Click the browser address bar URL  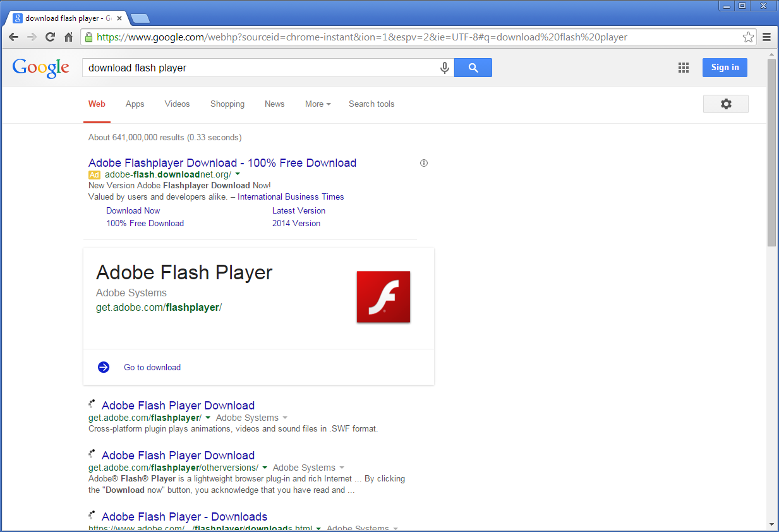[362, 37]
